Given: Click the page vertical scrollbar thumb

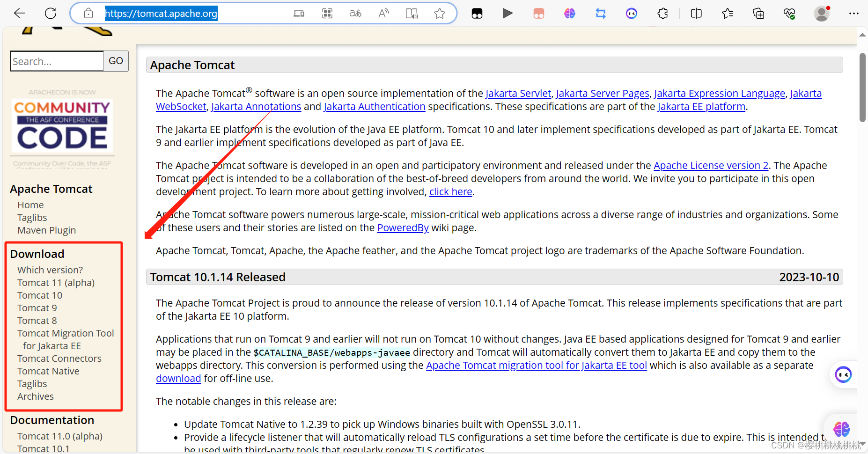Looking at the screenshot, I should [x=862, y=88].
